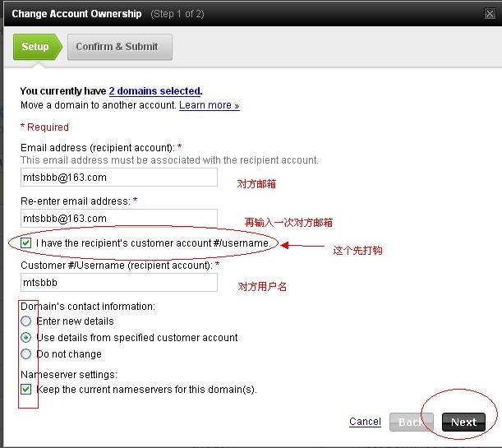The height and width of the screenshot is (448, 502).
Task: Select the Setup step tab
Action: pyautogui.click(x=38, y=47)
